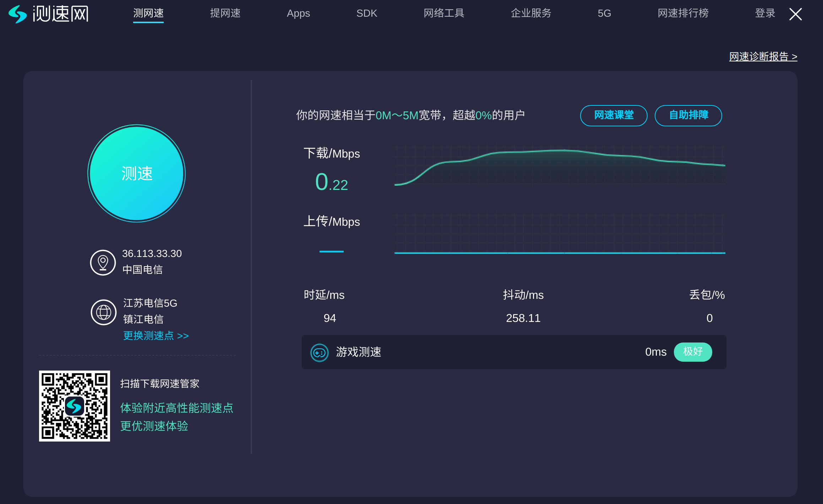823x504 pixels.
Task: Open the Apps menu item
Action: click(298, 13)
